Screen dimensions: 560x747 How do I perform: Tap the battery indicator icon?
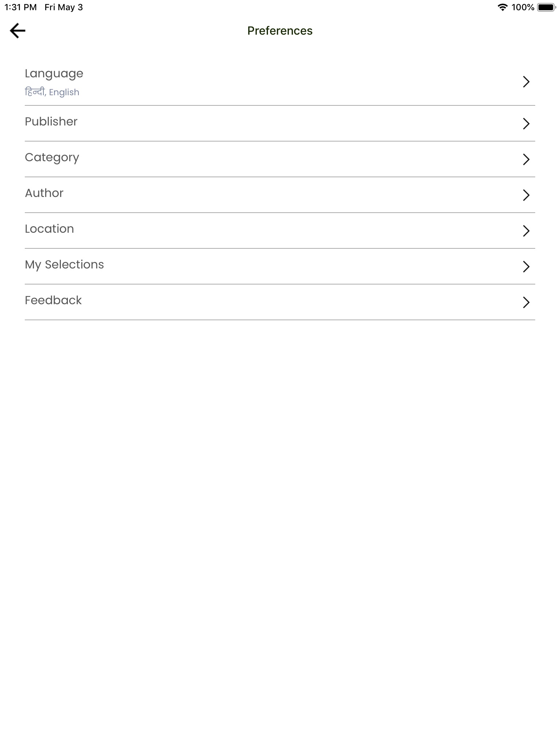tap(546, 7)
